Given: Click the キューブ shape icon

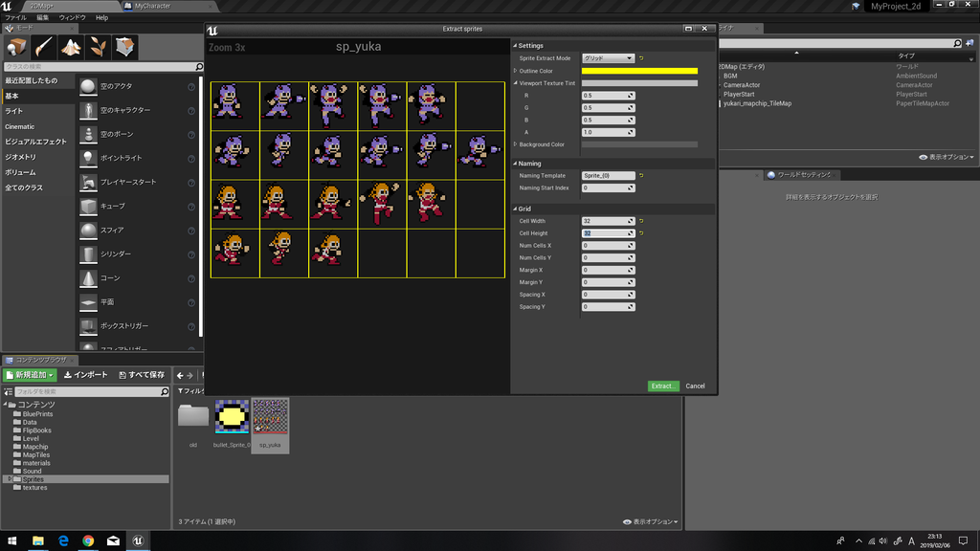Looking at the screenshot, I should click(88, 207).
